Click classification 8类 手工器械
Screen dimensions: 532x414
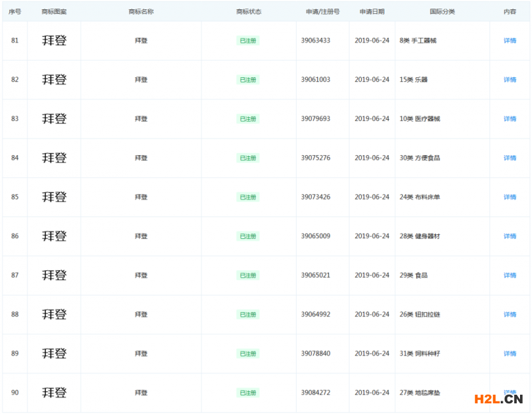(418, 41)
